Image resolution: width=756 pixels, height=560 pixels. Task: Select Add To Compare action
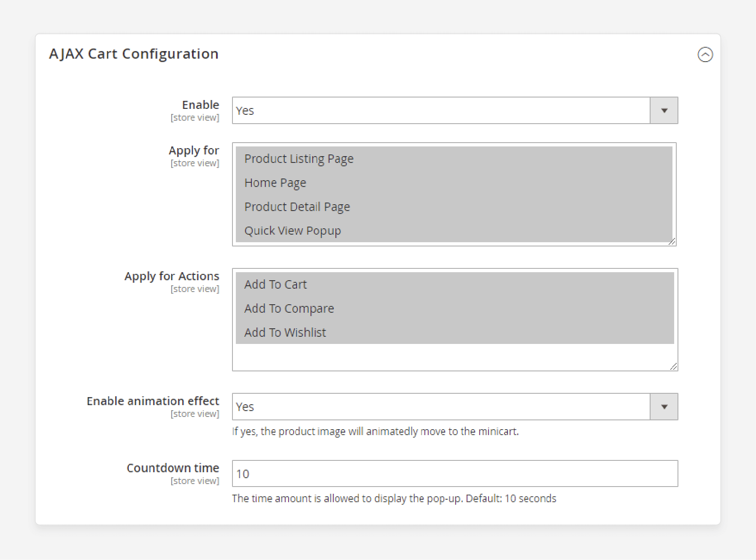455,308
